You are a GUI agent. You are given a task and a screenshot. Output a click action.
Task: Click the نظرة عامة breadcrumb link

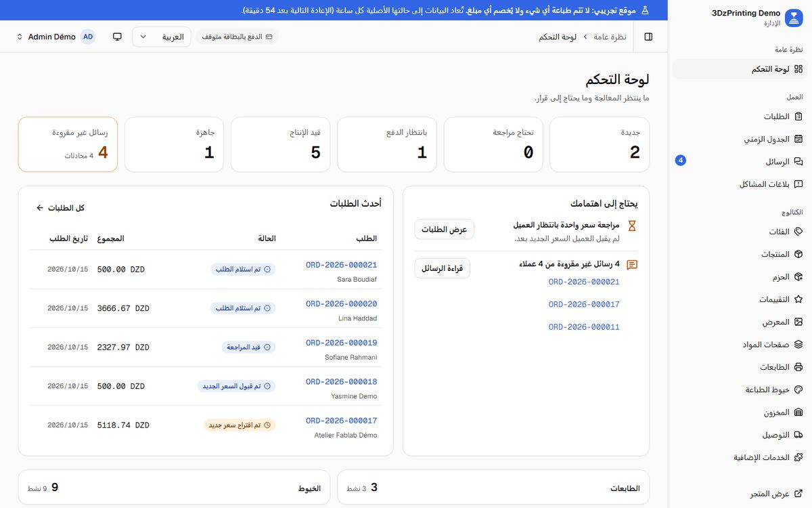coord(610,37)
